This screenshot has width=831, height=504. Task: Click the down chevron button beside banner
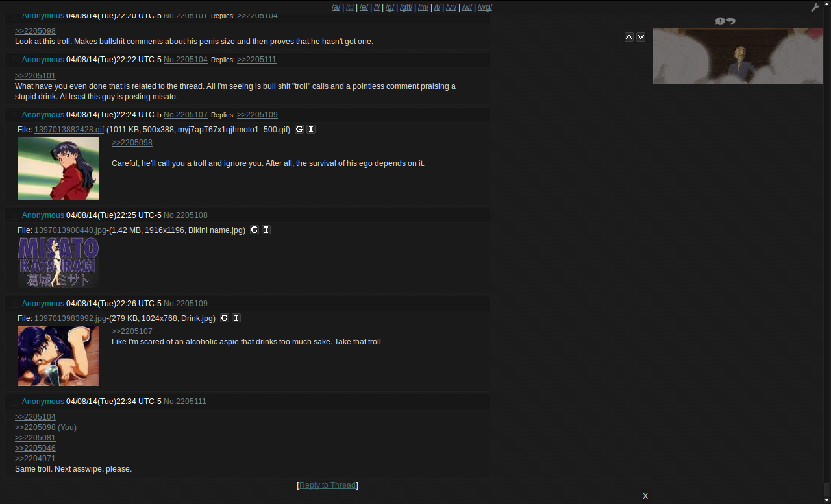pos(641,37)
